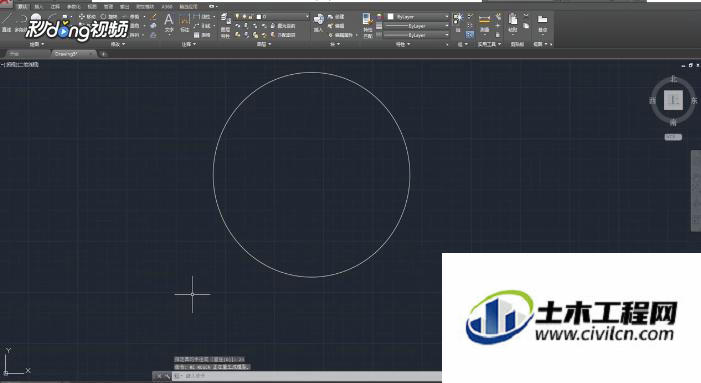Select the Dimension (标注) tool

[185, 22]
